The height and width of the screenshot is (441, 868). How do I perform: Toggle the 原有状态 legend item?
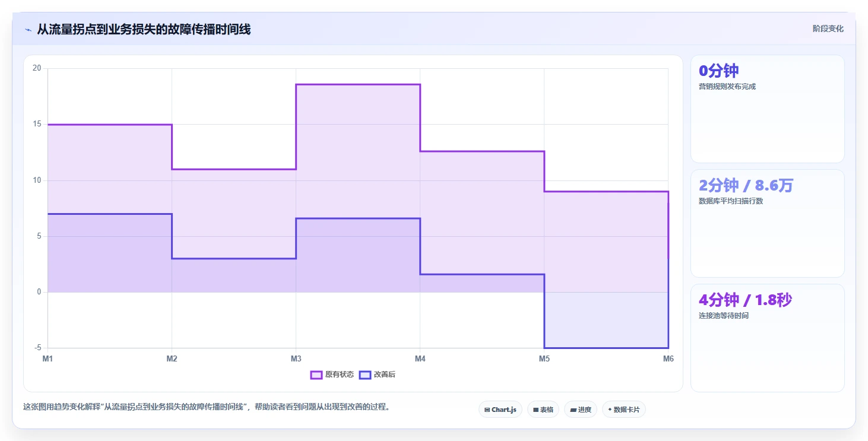pos(332,375)
